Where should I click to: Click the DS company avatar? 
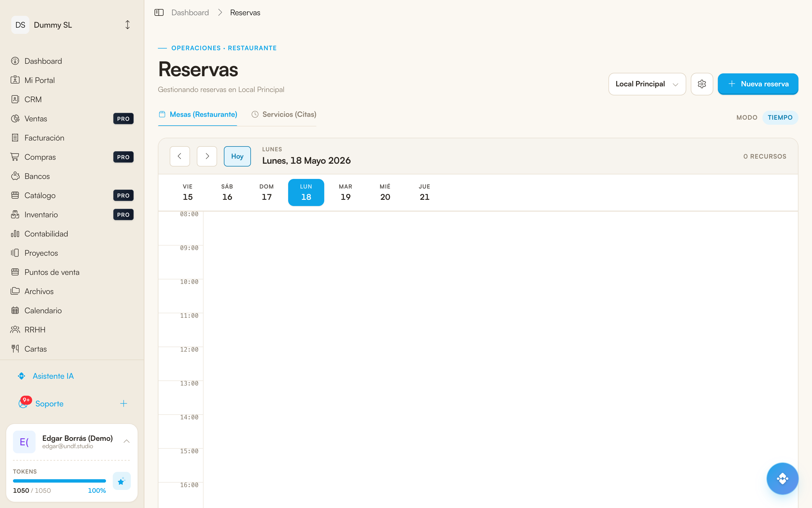coord(20,25)
